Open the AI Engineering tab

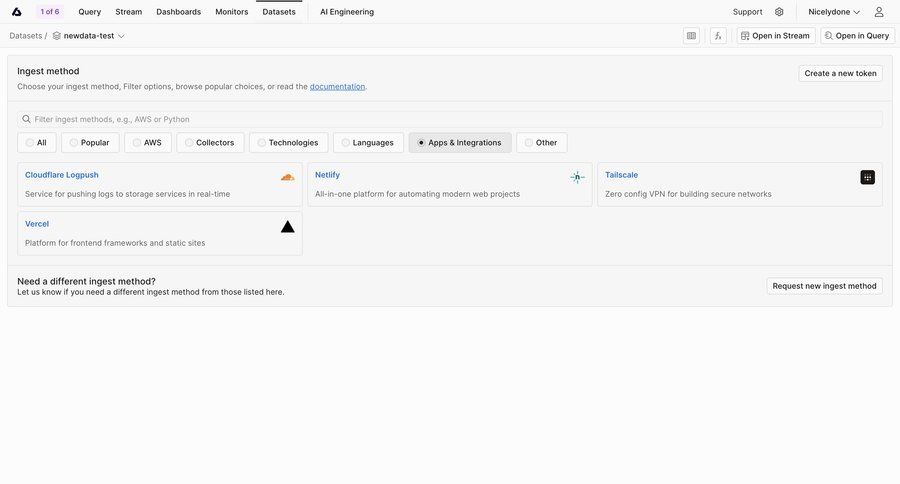coord(347,11)
